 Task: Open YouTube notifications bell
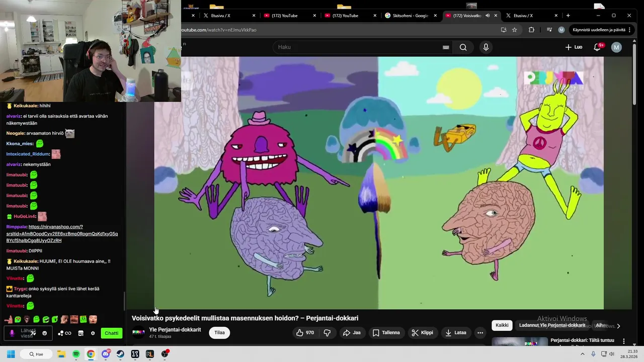coord(597,47)
